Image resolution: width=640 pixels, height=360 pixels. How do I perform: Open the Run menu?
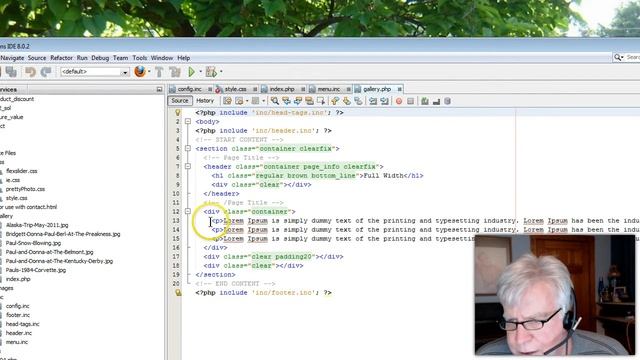[82, 58]
